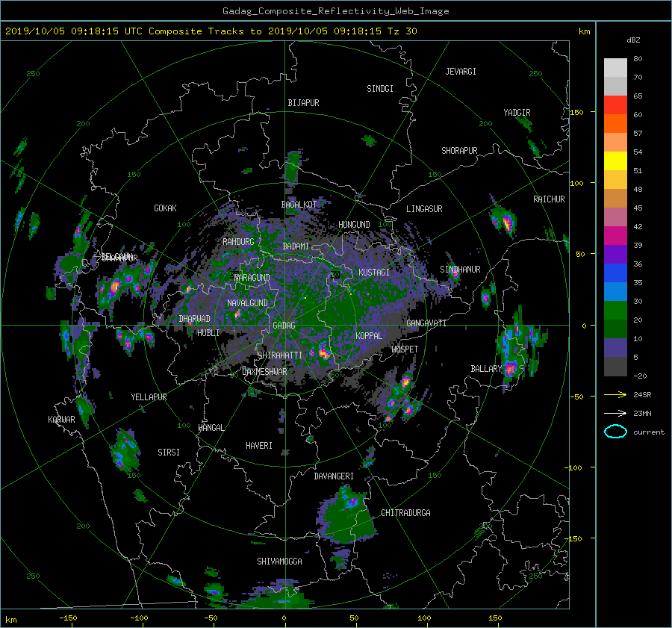Click the storm cell south of DAVANGERI

346,514
